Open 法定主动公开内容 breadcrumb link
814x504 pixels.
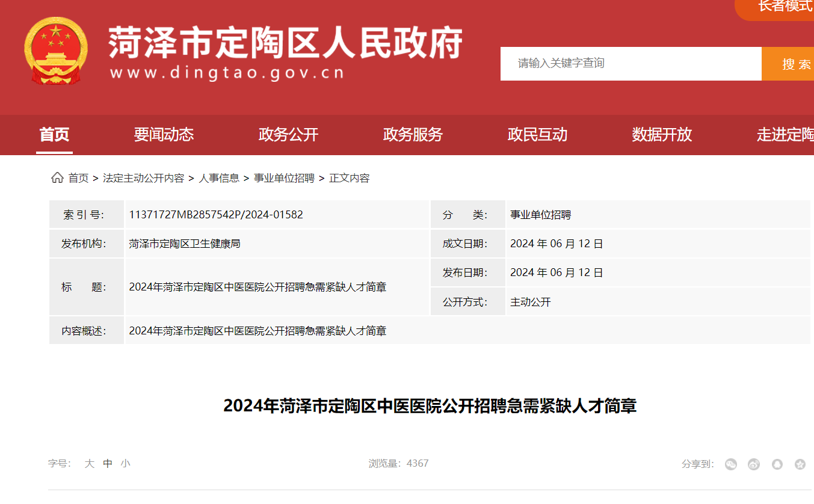pyautogui.click(x=143, y=178)
